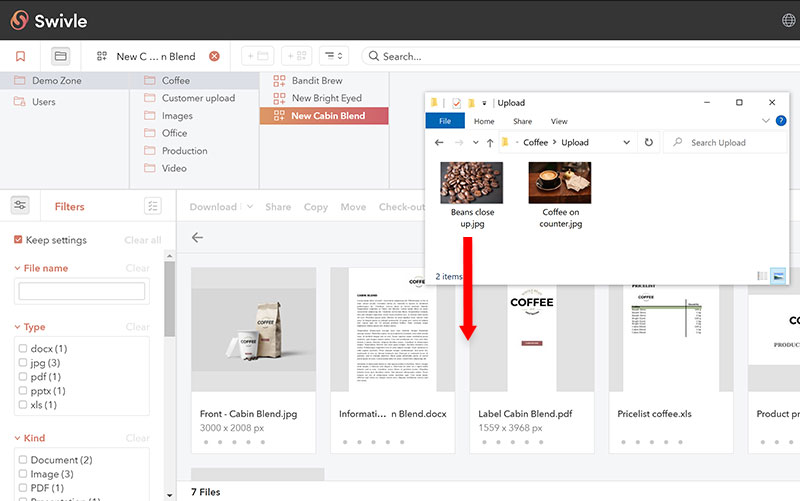This screenshot has height=501, width=800.
Task: Select the Information Blend.docx thumbnail
Action: coord(392,330)
